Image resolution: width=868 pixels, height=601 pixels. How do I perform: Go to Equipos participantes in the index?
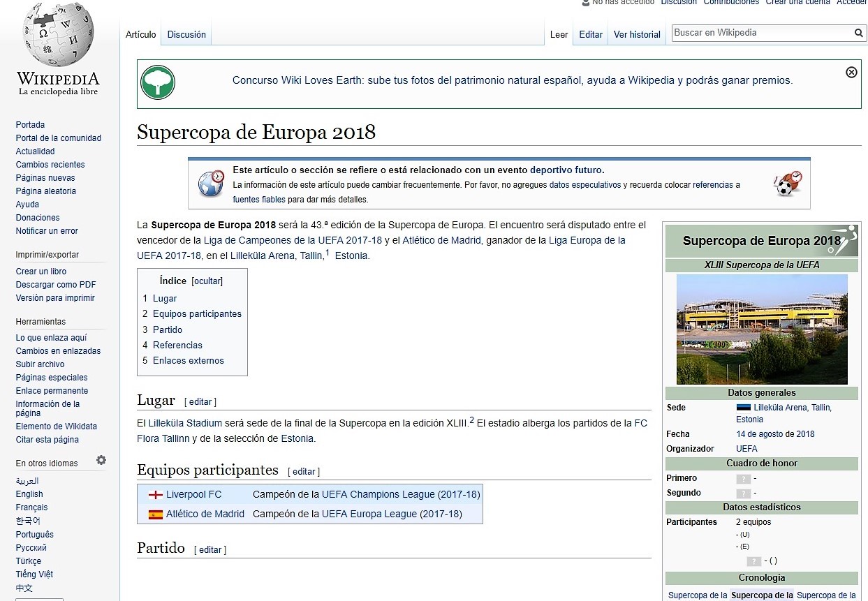[x=197, y=314]
